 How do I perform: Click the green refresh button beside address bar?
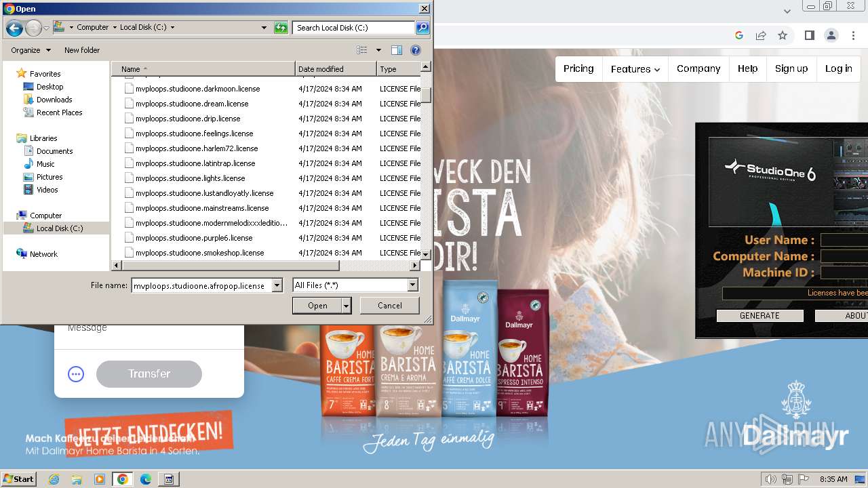(281, 28)
